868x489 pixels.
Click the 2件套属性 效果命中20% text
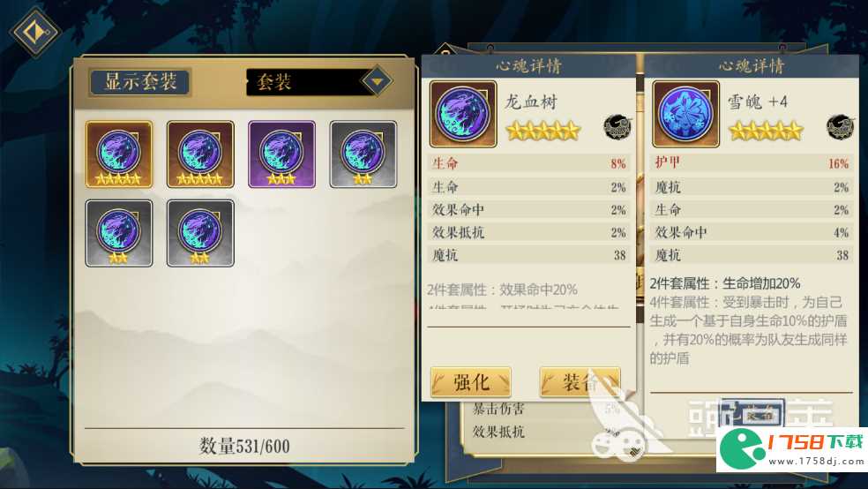click(502, 290)
